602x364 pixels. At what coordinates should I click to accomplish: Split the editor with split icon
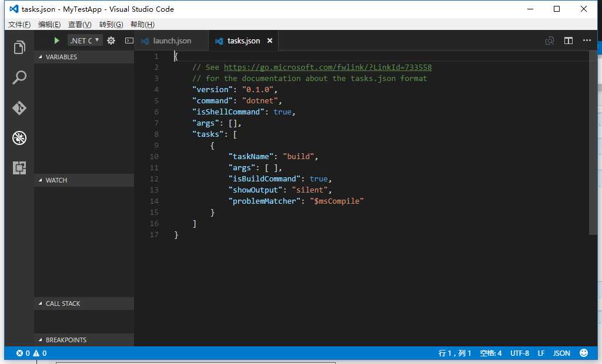tap(568, 41)
